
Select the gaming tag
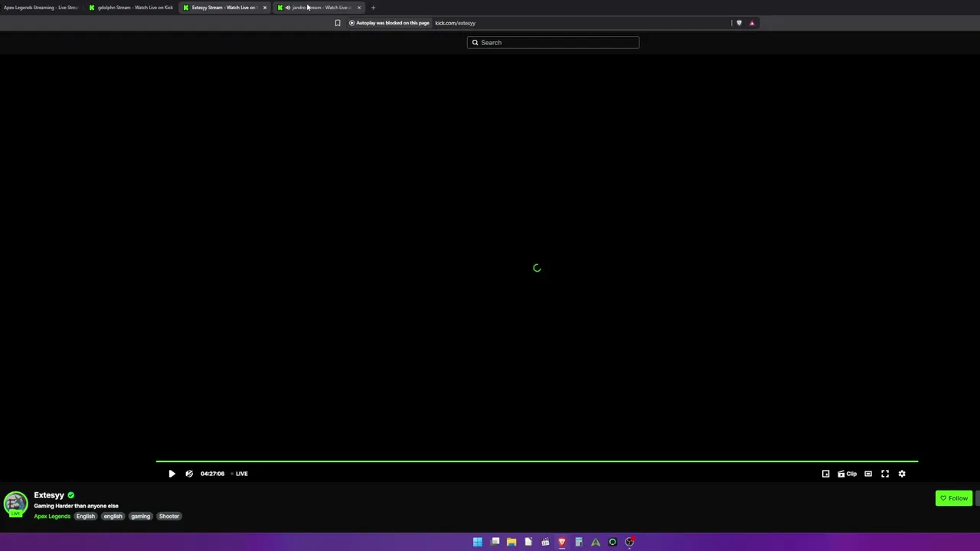tap(140, 517)
